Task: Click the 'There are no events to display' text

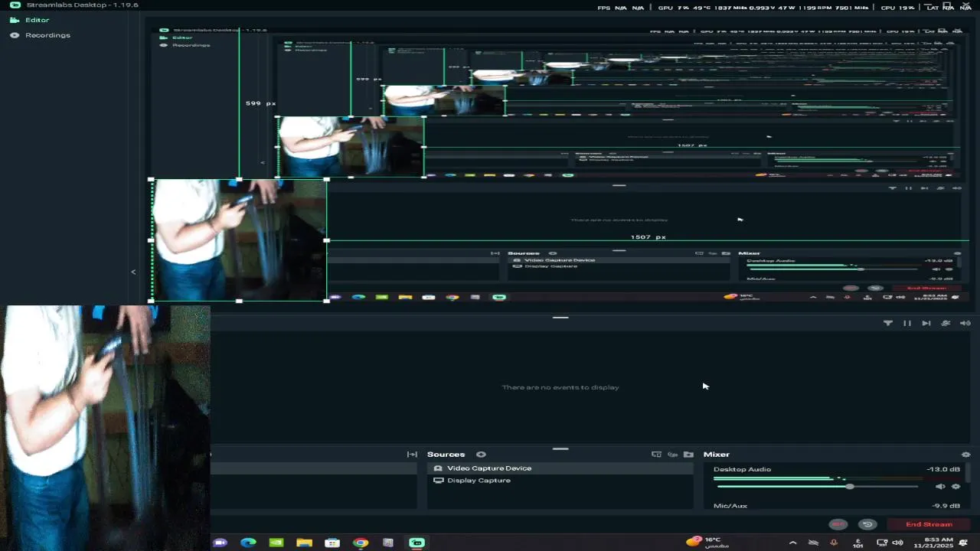Action: tap(560, 387)
